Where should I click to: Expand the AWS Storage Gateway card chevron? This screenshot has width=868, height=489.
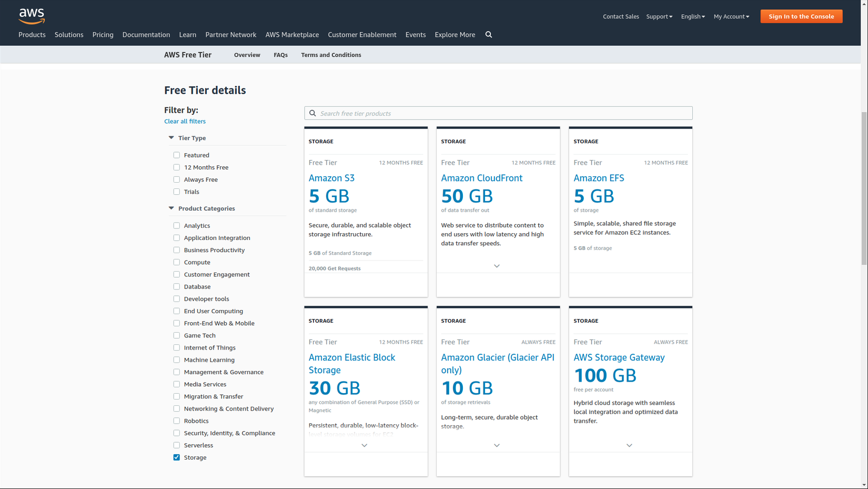pos(629,446)
